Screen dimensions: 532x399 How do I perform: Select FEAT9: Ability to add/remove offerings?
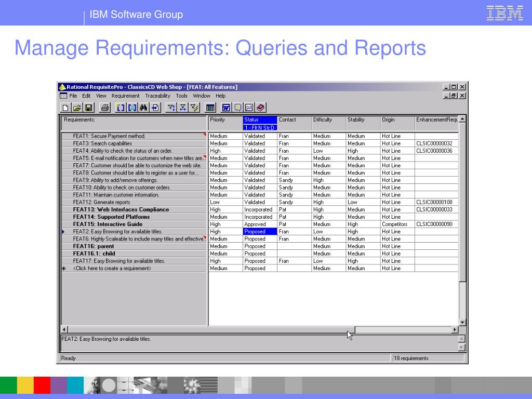point(134,180)
